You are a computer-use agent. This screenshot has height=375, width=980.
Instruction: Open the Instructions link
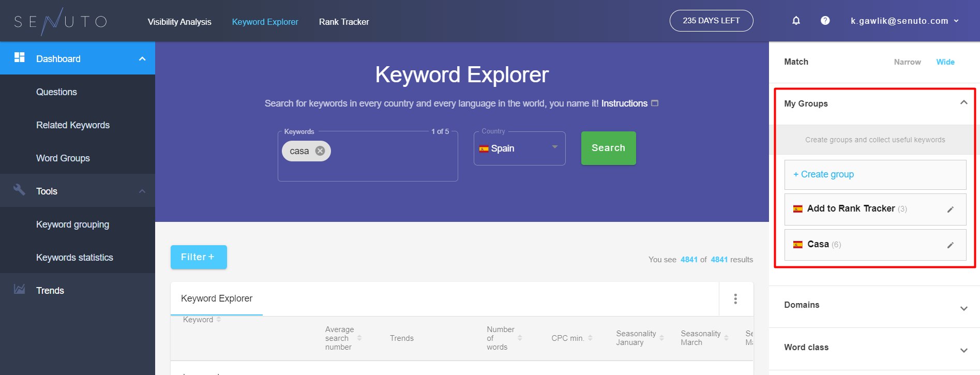click(624, 103)
